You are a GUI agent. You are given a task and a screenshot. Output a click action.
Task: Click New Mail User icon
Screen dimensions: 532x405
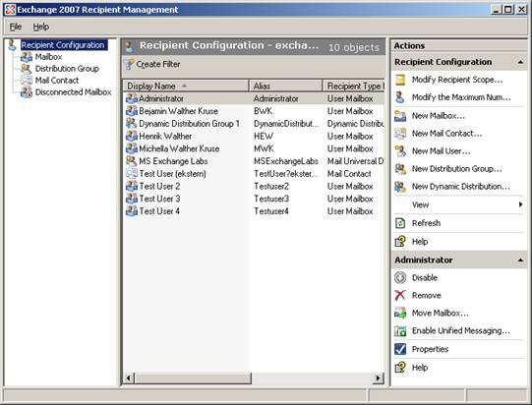[400, 151]
